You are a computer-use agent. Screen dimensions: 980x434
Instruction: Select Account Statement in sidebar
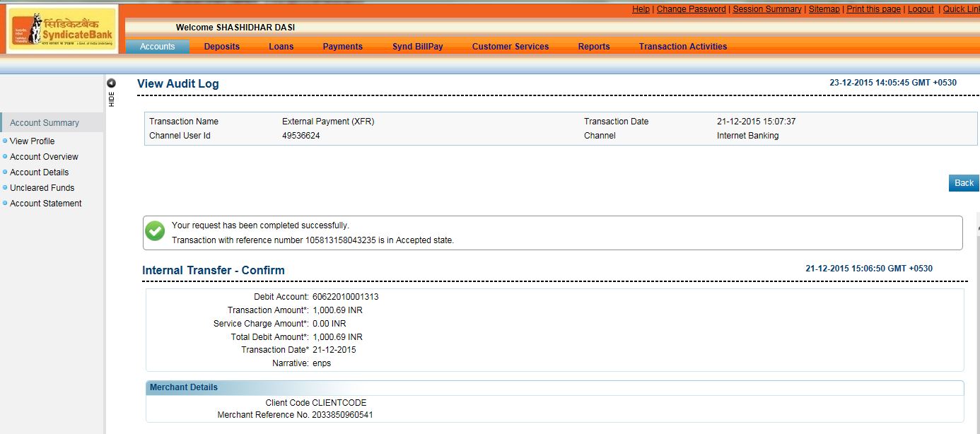pyautogui.click(x=45, y=204)
